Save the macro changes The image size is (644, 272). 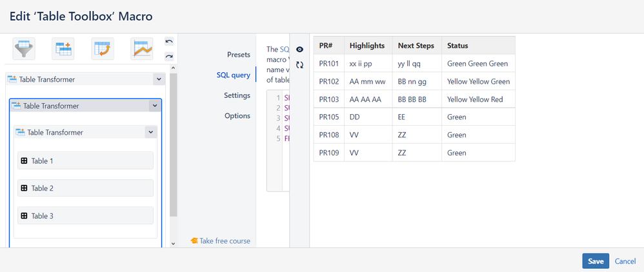click(x=596, y=261)
